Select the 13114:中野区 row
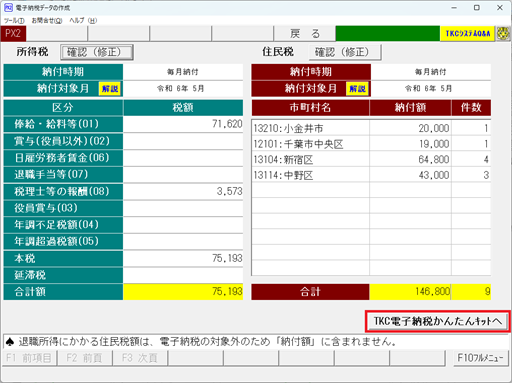 [371, 175]
